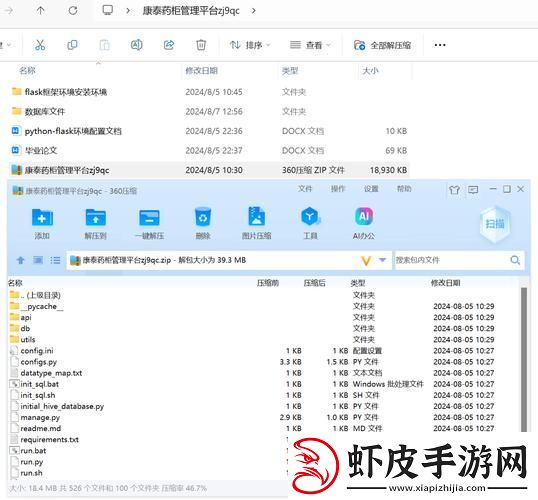
Task: Select the 康泰药柜管理平台zj9qc ZIP file row
Action: tap(209, 170)
